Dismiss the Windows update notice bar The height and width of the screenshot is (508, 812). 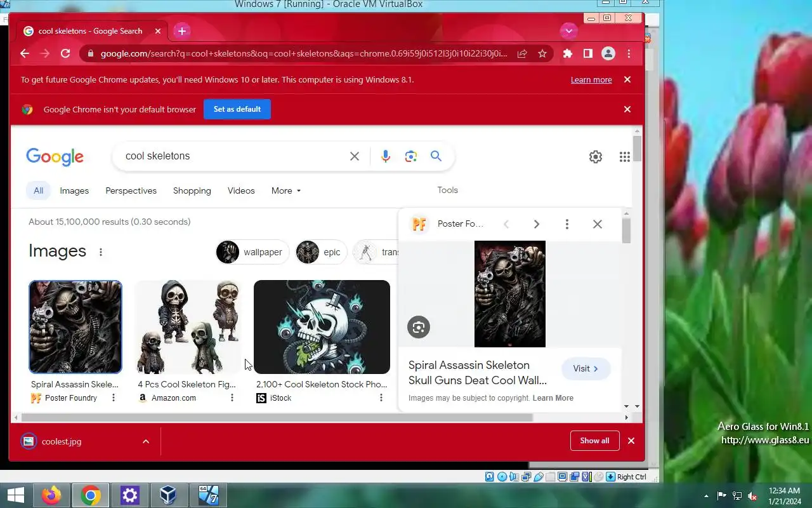[x=627, y=80]
